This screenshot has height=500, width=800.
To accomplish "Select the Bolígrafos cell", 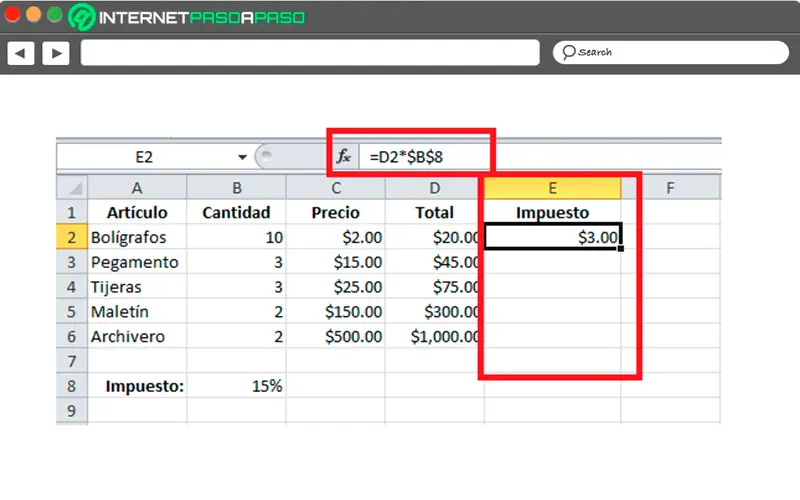I will 137,237.
